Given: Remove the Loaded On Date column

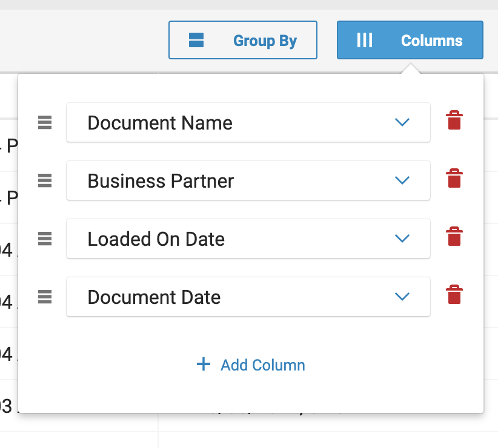Looking at the screenshot, I should [454, 236].
